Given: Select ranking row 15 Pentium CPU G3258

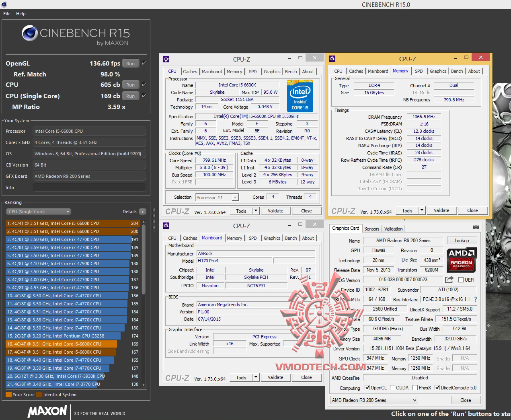Looking at the screenshot, I should [73, 336].
